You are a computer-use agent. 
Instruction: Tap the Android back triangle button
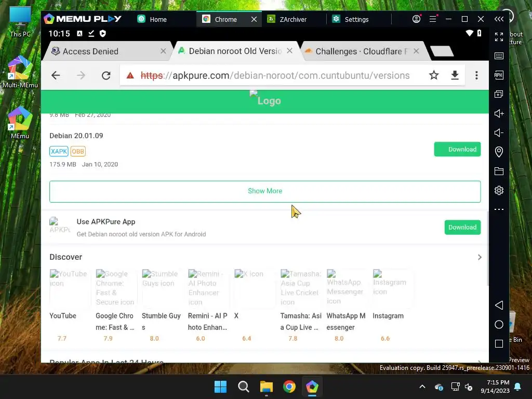point(499,305)
